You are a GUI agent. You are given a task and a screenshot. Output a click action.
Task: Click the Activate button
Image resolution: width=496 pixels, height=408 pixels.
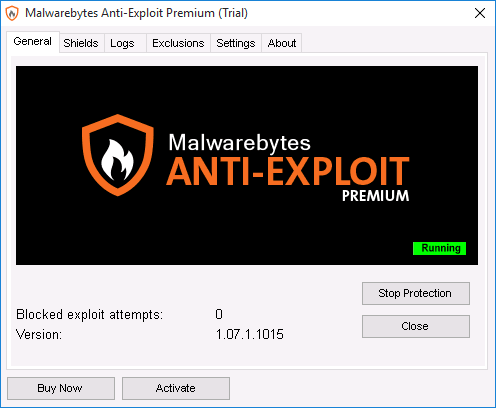176,388
